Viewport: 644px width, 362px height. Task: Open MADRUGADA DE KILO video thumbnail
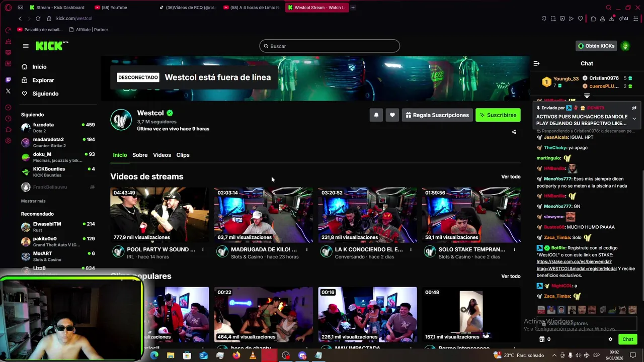click(x=264, y=215)
